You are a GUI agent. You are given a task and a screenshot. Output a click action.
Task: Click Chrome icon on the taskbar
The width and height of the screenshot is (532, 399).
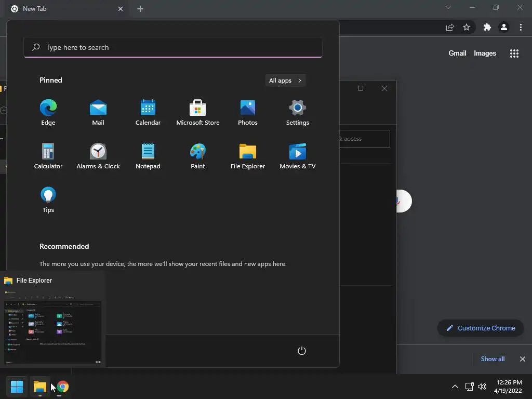pyautogui.click(x=62, y=387)
